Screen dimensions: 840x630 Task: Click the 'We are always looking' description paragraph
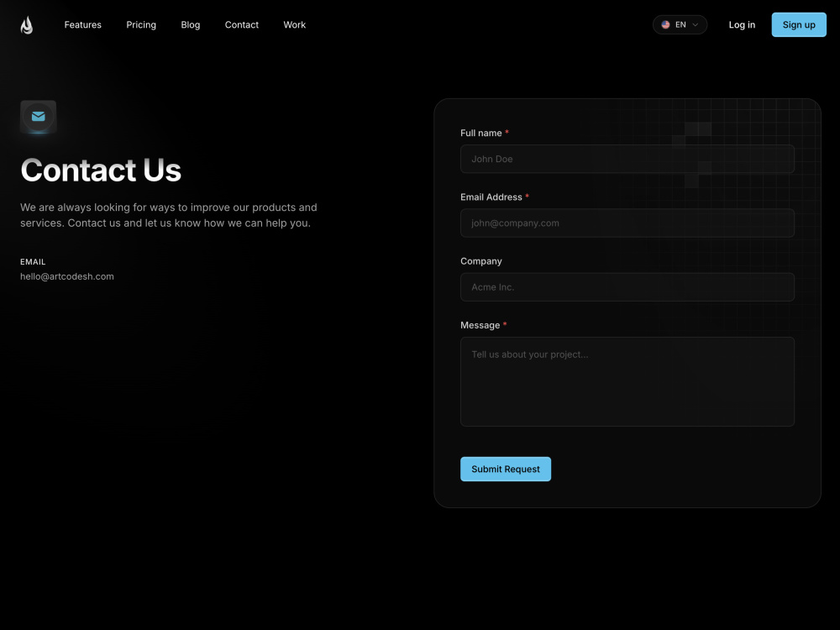pyautogui.click(x=169, y=215)
